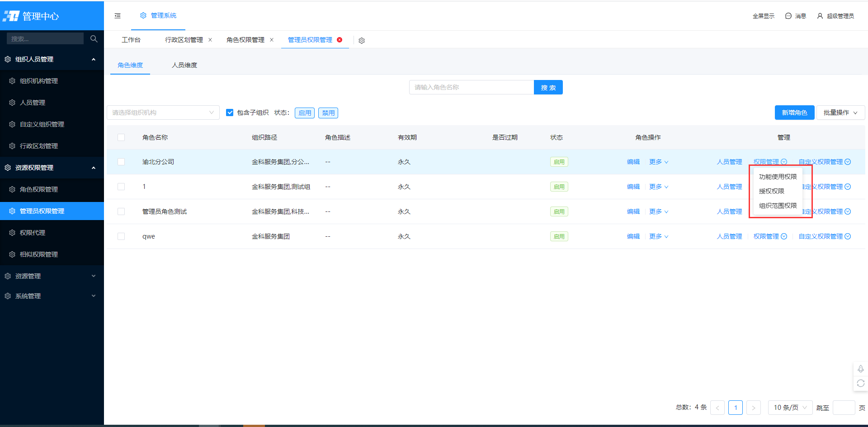Check the row checkbox for qwe

click(x=121, y=236)
